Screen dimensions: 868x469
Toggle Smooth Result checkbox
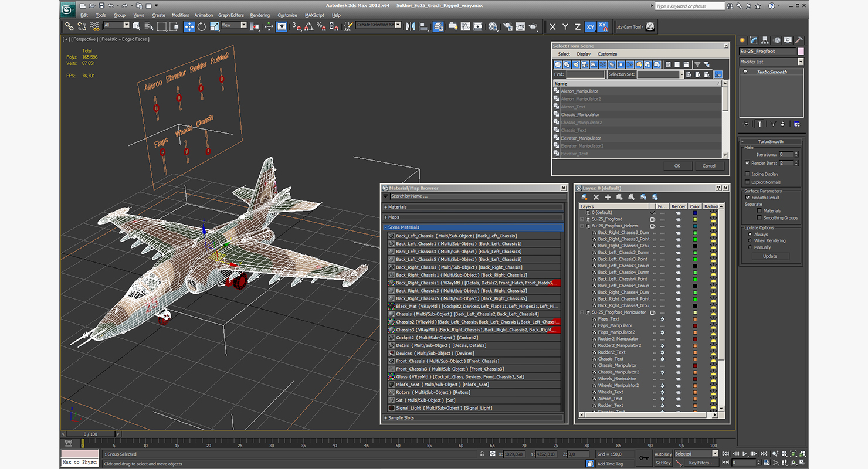[x=747, y=198]
